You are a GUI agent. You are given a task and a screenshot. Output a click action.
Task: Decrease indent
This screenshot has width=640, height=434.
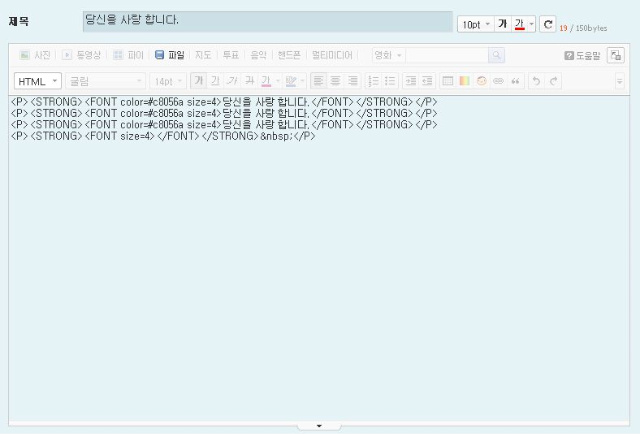[427, 81]
